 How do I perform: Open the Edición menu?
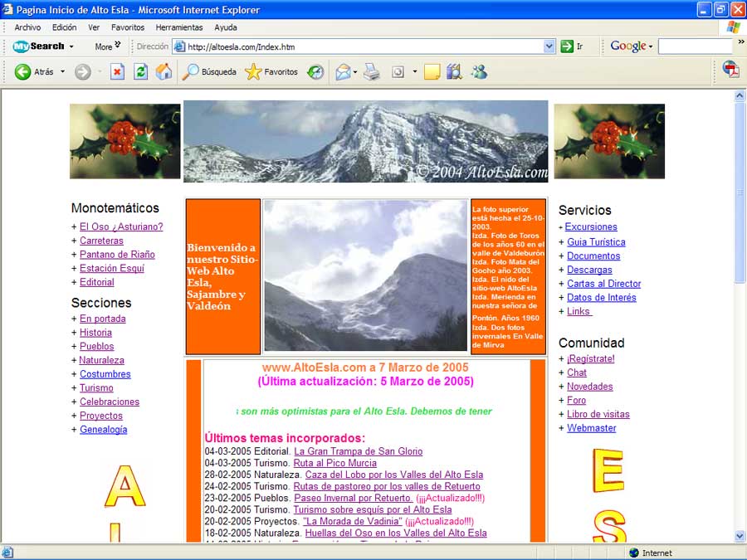(x=64, y=27)
